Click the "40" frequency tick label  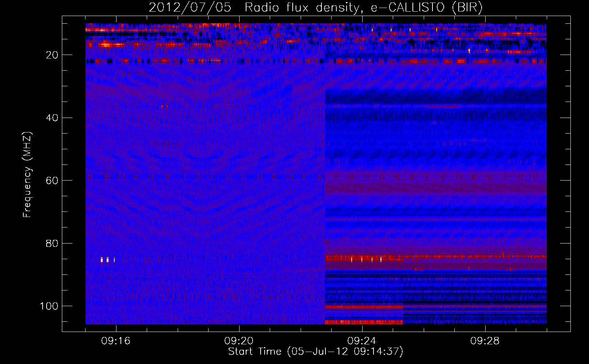(x=52, y=118)
